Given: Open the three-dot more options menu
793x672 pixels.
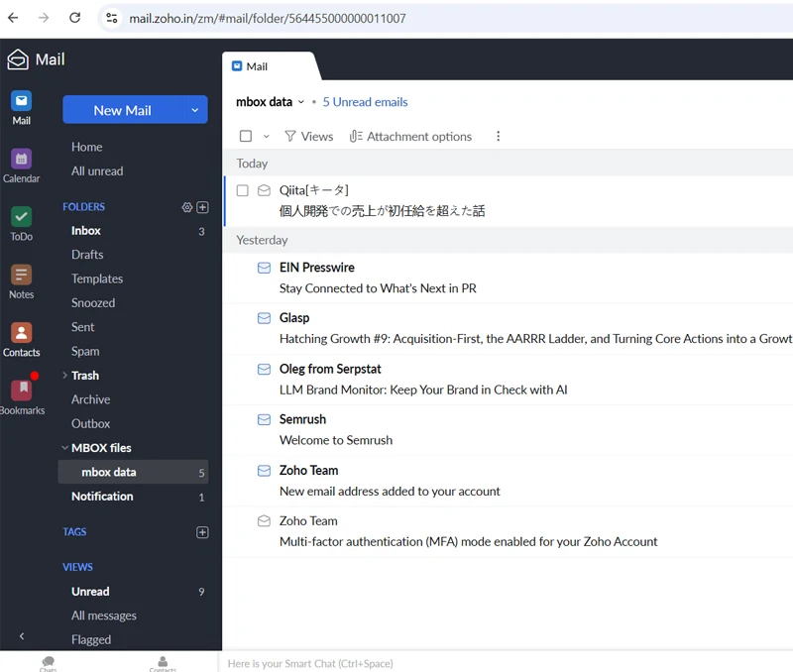Looking at the screenshot, I should point(498,137).
